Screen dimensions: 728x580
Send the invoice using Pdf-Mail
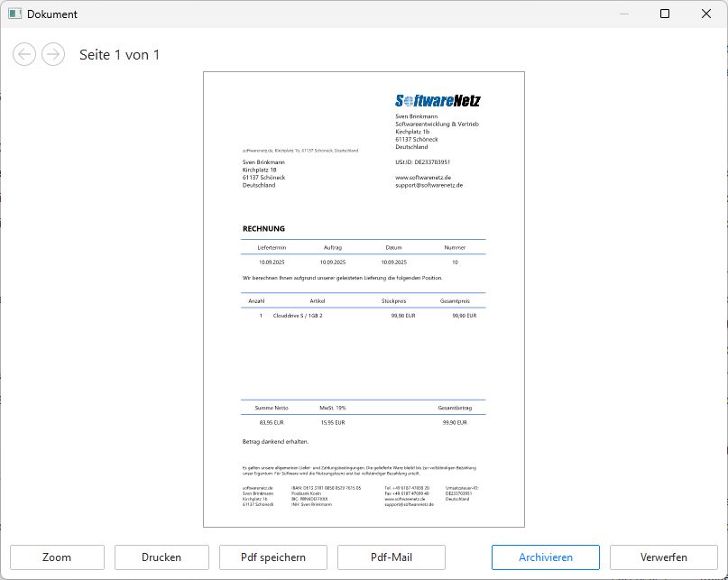point(391,557)
